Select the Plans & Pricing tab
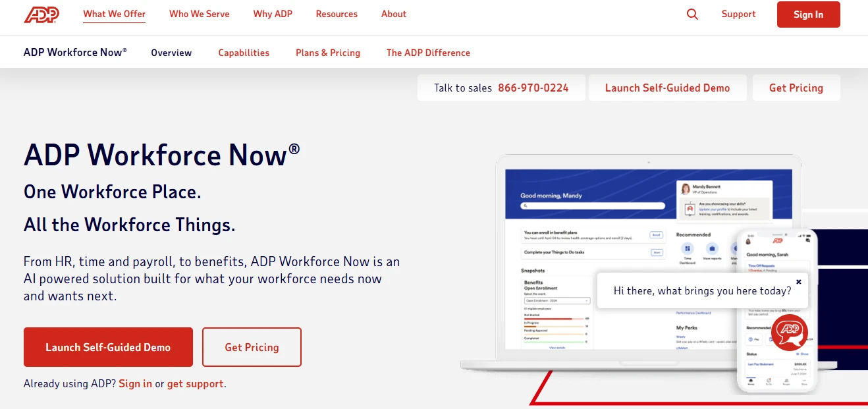The width and height of the screenshot is (868, 409). point(328,53)
